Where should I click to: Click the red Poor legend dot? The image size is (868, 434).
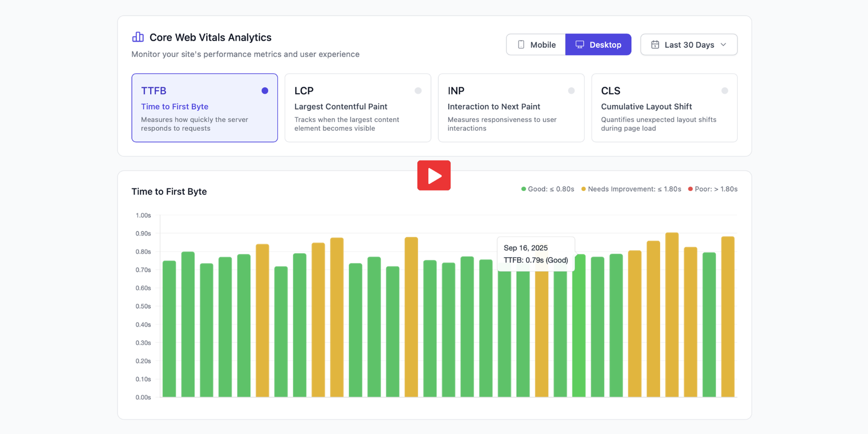pyautogui.click(x=691, y=189)
